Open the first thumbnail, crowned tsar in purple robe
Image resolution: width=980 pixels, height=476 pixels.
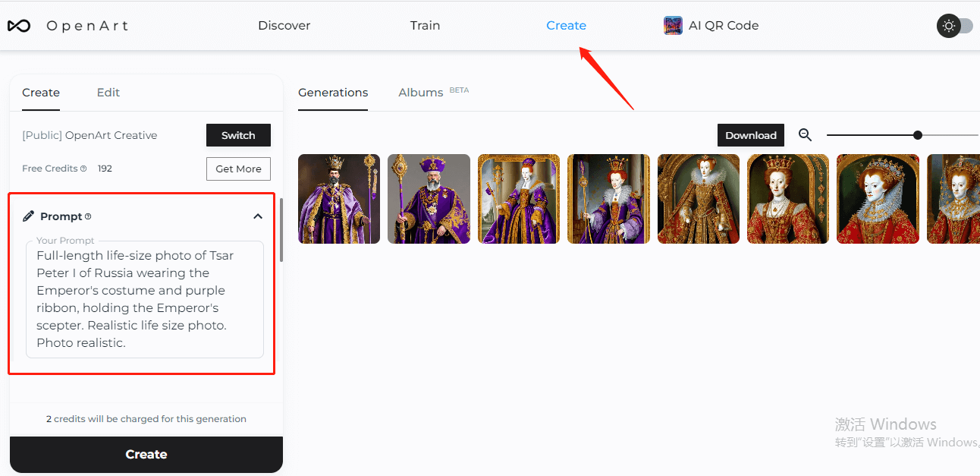tap(340, 199)
